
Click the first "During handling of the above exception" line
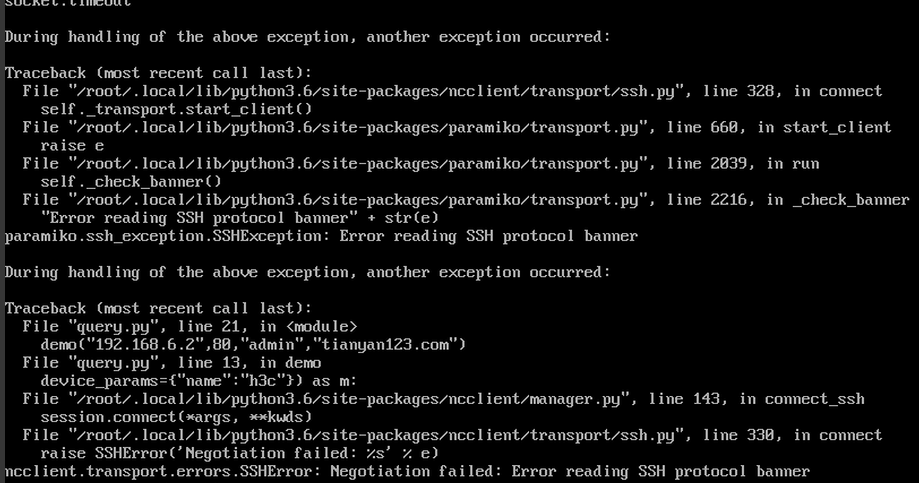point(307,37)
